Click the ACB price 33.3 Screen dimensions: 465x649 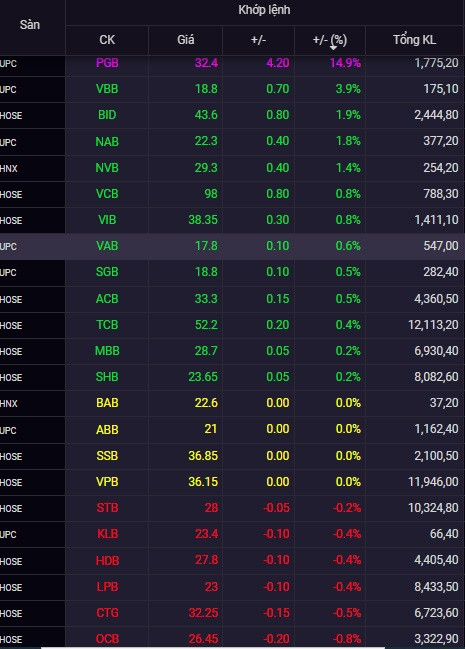click(x=206, y=299)
